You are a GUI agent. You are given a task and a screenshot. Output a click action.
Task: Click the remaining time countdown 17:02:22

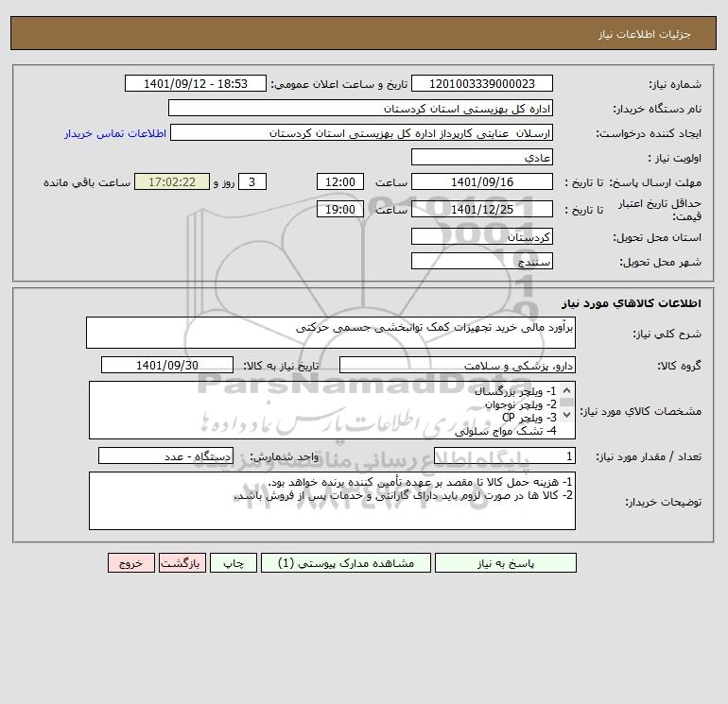pyautogui.click(x=172, y=182)
